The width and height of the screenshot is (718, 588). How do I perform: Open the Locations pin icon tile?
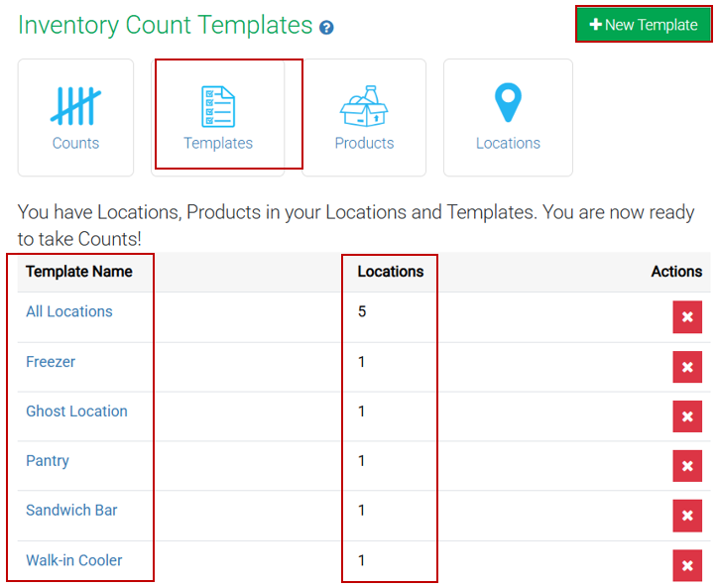pos(508,117)
